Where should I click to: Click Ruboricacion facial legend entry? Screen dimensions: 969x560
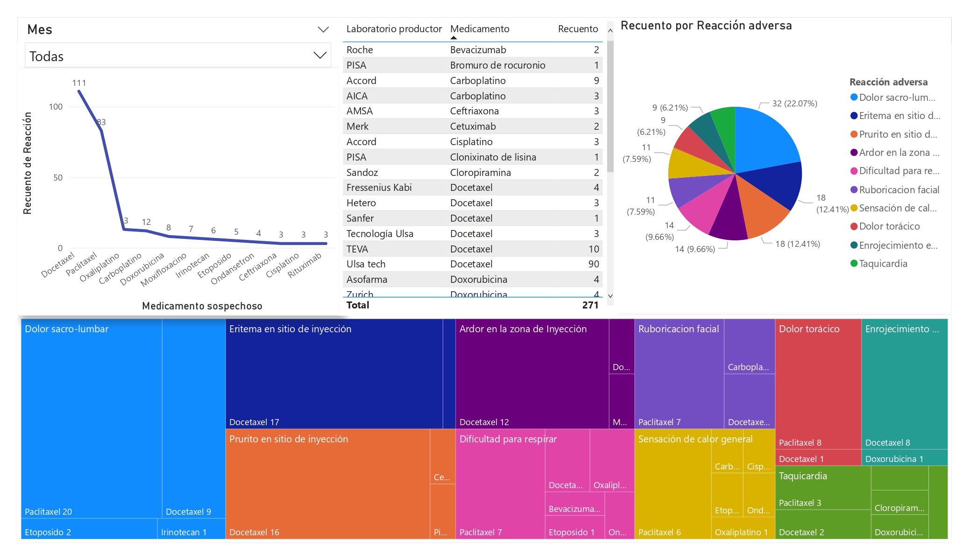(x=898, y=190)
